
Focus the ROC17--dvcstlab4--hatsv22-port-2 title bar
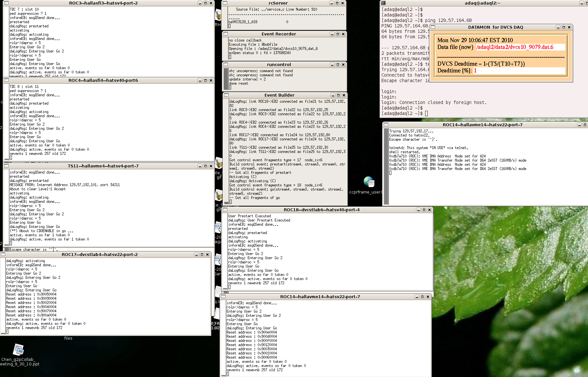tap(100, 254)
